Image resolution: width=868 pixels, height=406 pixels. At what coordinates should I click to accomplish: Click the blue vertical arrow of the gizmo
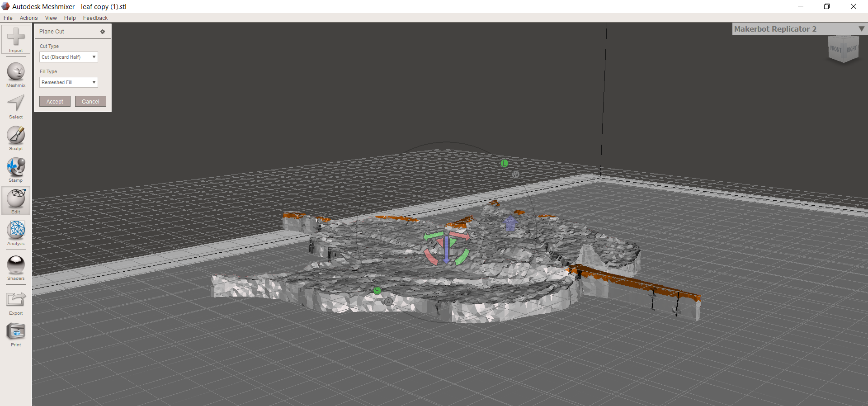click(x=446, y=250)
